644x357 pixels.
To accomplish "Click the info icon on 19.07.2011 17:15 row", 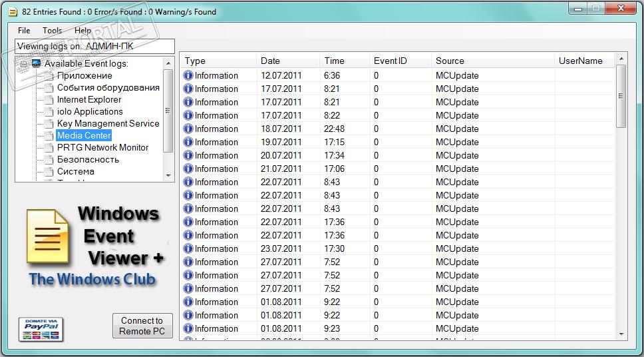I will pos(188,142).
